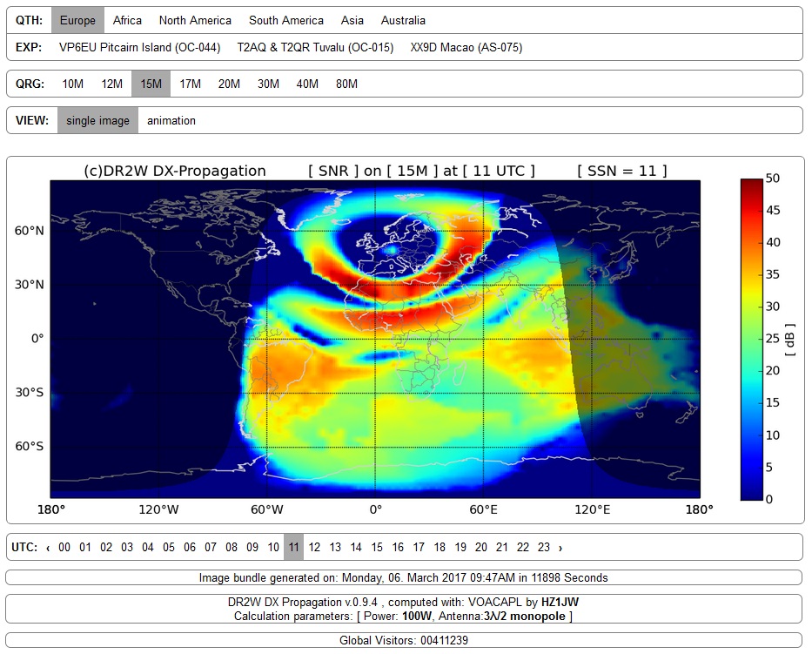Image resolution: width=812 pixels, height=654 pixels.
Task: Click the map title DR2W DX-Propagation
Action: click(x=175, y=171)
